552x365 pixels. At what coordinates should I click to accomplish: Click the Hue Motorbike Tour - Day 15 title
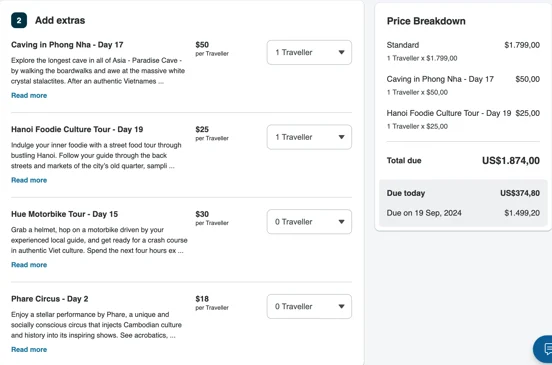[x=64, y=214]
